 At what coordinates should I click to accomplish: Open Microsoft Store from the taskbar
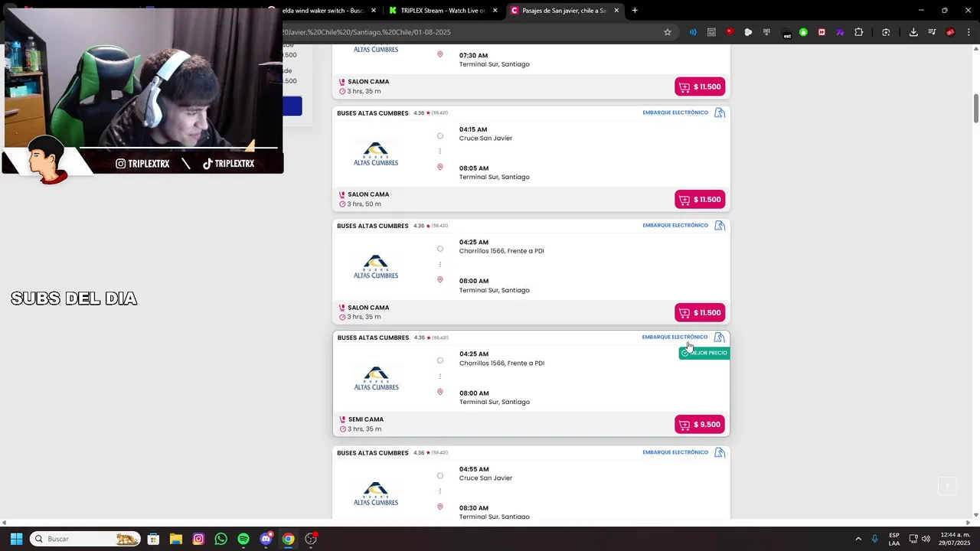(x=153, y=539)
